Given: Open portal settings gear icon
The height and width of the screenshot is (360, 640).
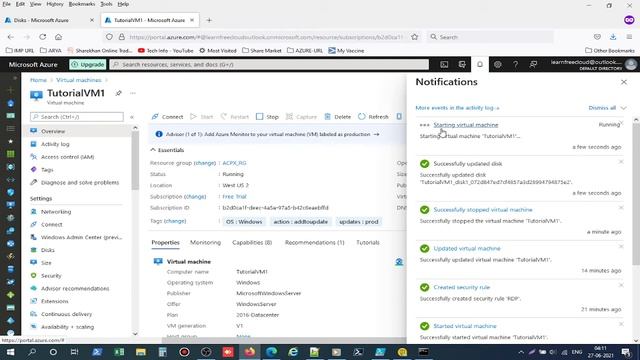Looking at the screenshot, I should (x=498, y=64).
